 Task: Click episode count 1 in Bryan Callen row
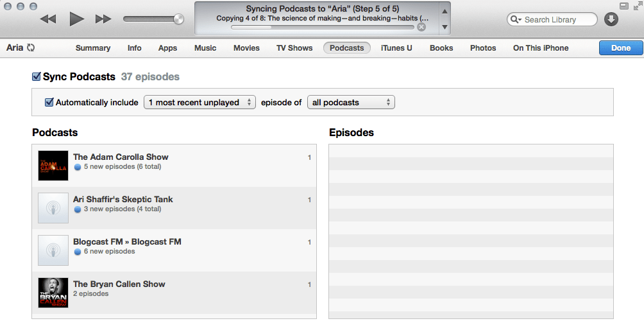click(309, 285)
